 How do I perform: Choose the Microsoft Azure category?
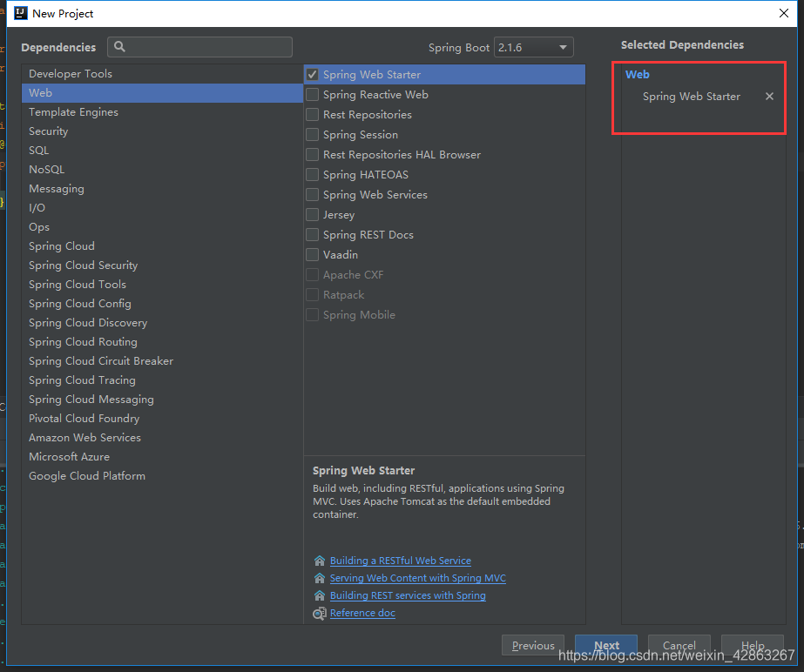pyautogui.click(x=162, y=456)
